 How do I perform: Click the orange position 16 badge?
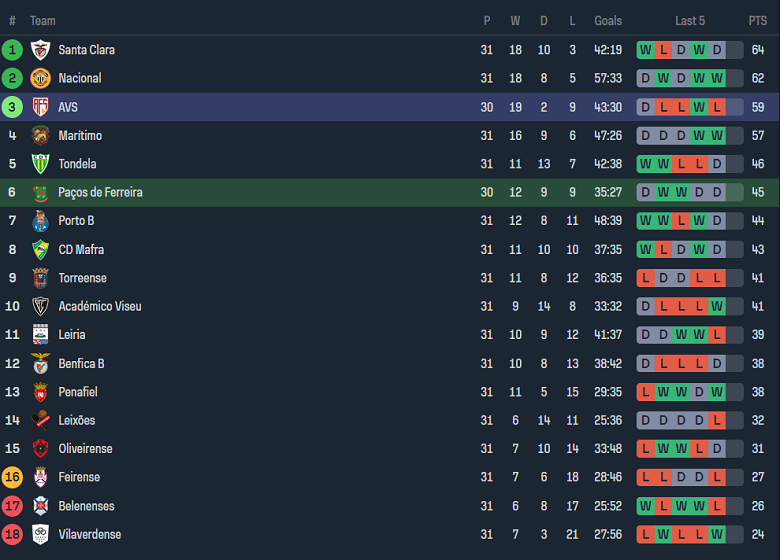point(13,477)
